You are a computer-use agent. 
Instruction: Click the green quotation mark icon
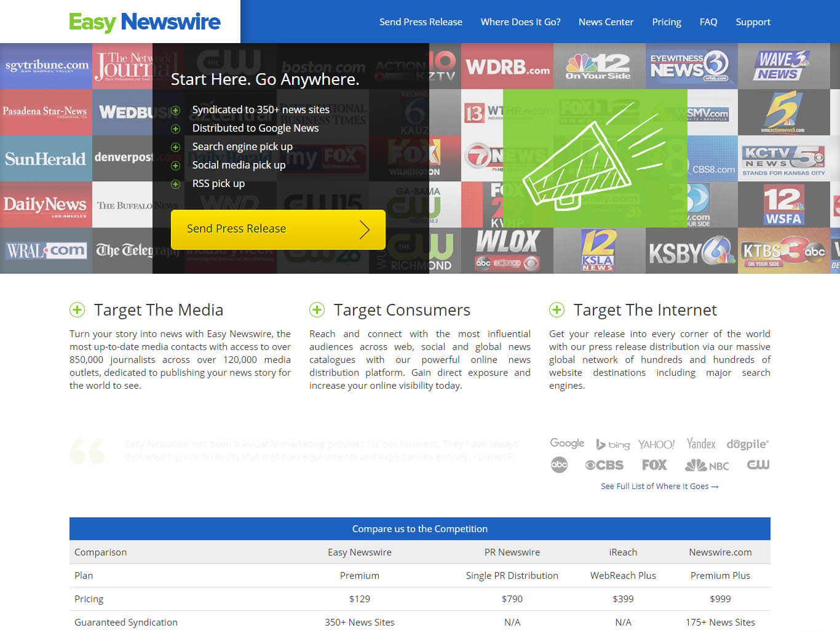pyautogui.click(x=87, y=451)
